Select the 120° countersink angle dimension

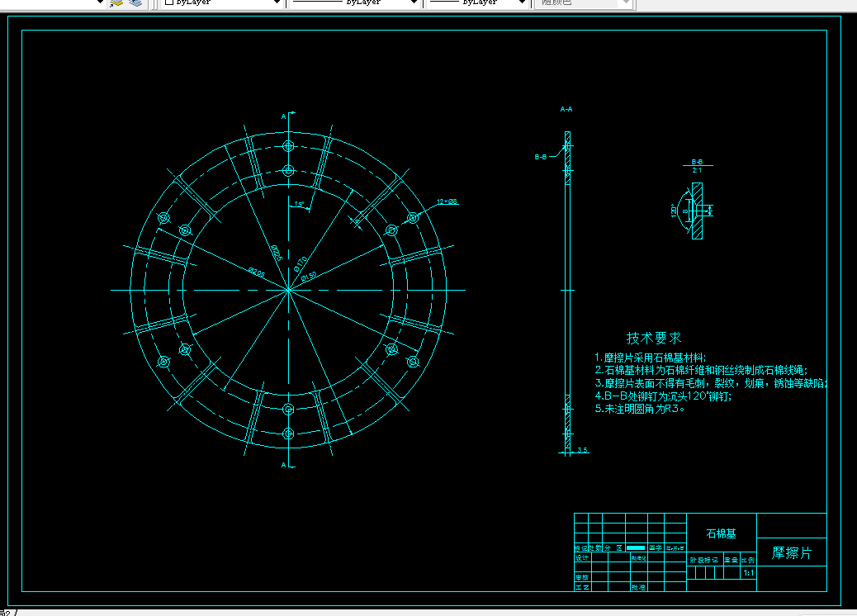pyautogui.click(x=674, y=211)
